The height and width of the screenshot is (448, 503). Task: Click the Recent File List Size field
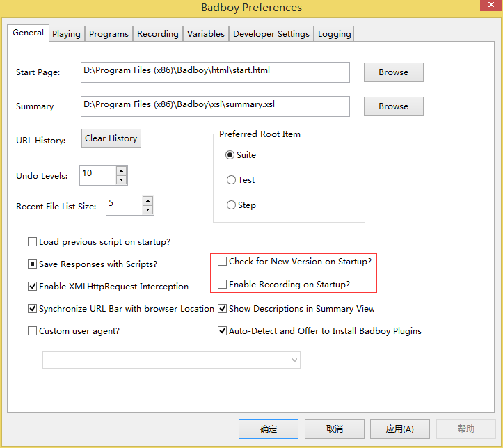pos(125,205)
